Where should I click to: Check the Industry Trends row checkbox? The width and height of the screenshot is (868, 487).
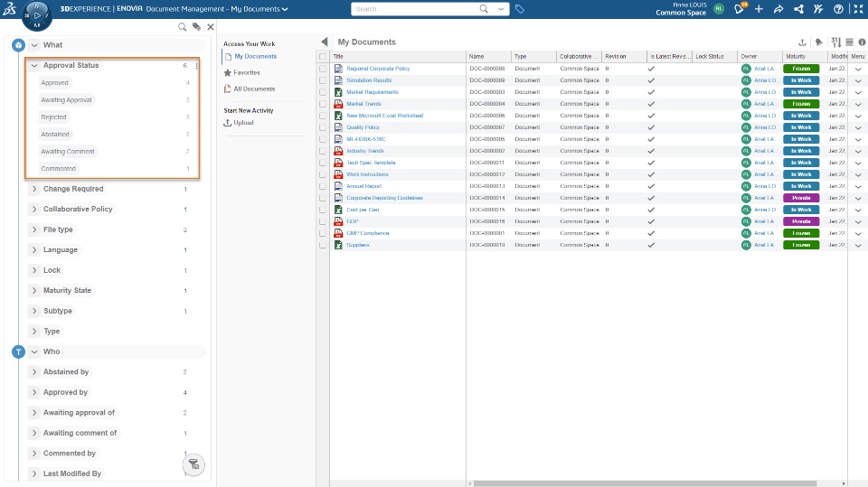[x=323, y=151]
